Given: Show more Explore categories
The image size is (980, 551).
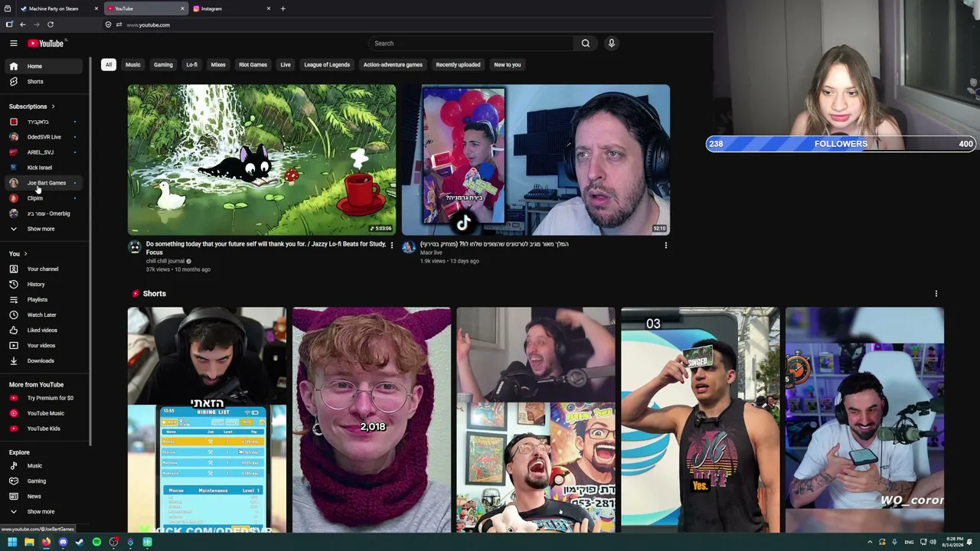Looking at the screenshot, I should tap(43, 511).
